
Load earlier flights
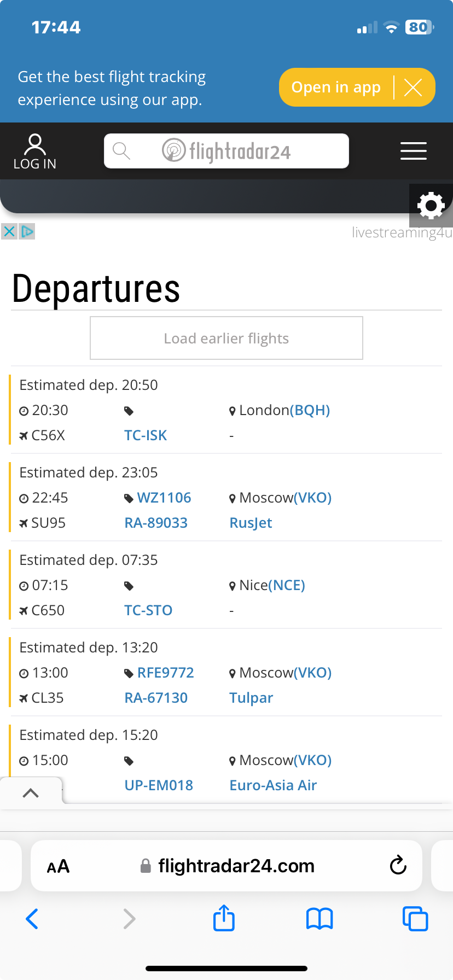(x=226, y=338)
